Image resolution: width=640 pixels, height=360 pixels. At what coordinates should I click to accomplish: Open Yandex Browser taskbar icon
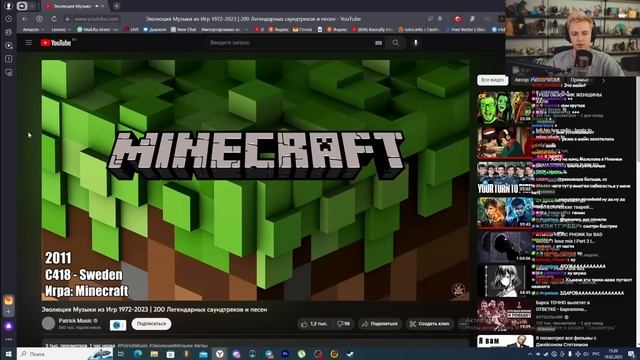tap(220, 354)
